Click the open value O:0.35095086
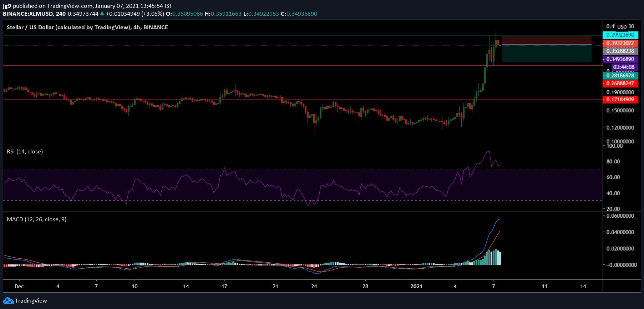644x309 pixels. tap(185, 14)
